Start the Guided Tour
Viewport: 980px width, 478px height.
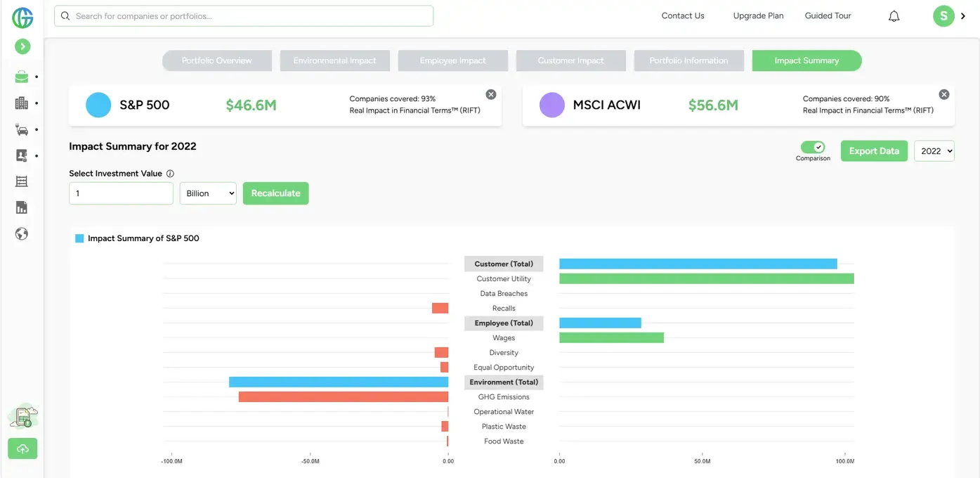828,15
